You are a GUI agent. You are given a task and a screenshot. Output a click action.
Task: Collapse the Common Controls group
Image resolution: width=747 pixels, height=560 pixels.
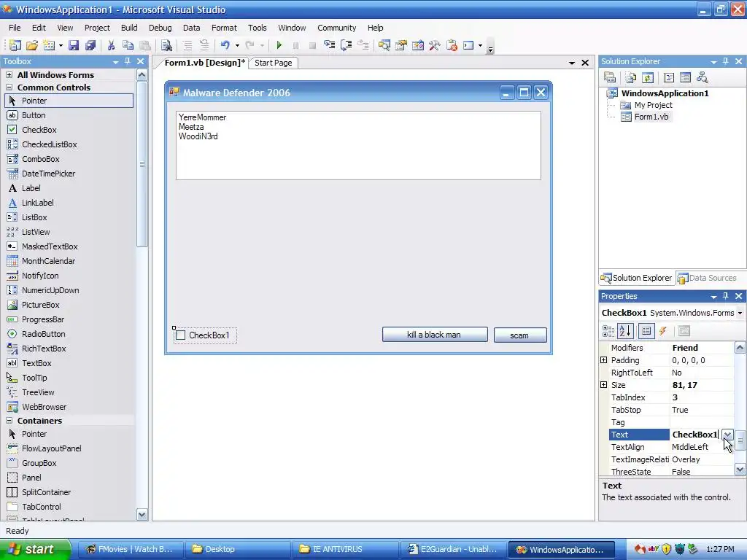point(9,87)
